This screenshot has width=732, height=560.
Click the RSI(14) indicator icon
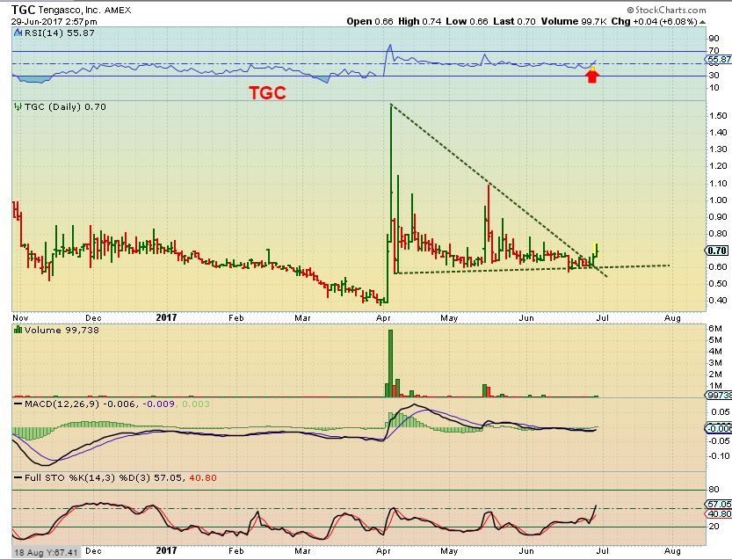tap(18, 33)
